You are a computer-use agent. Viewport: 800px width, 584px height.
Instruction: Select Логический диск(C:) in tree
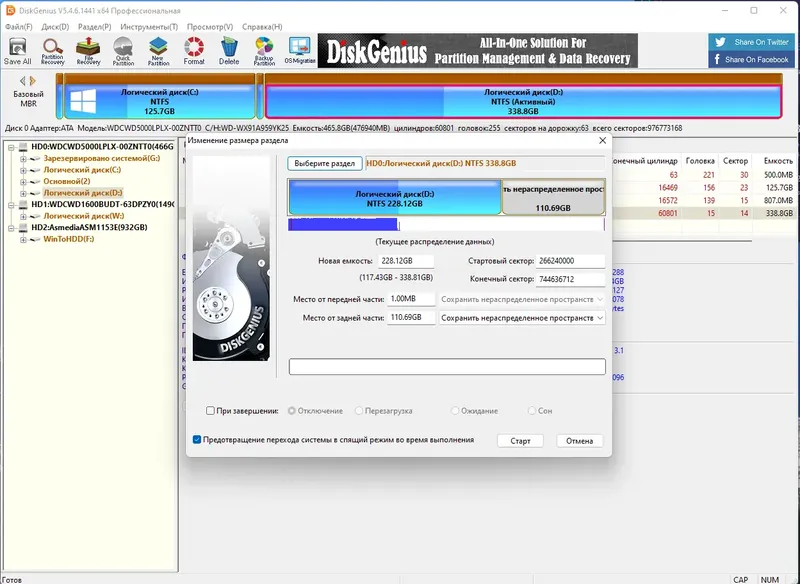(x=82, y=170)
